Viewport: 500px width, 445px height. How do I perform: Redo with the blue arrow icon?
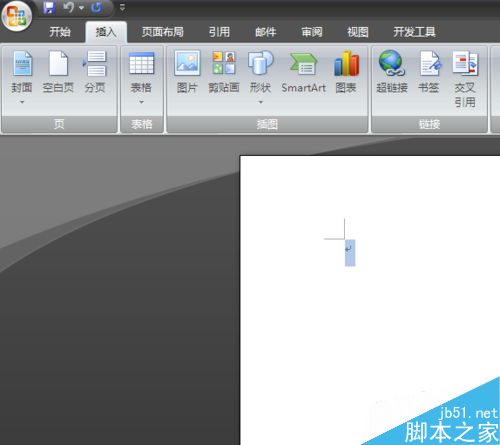pos(97,7)
